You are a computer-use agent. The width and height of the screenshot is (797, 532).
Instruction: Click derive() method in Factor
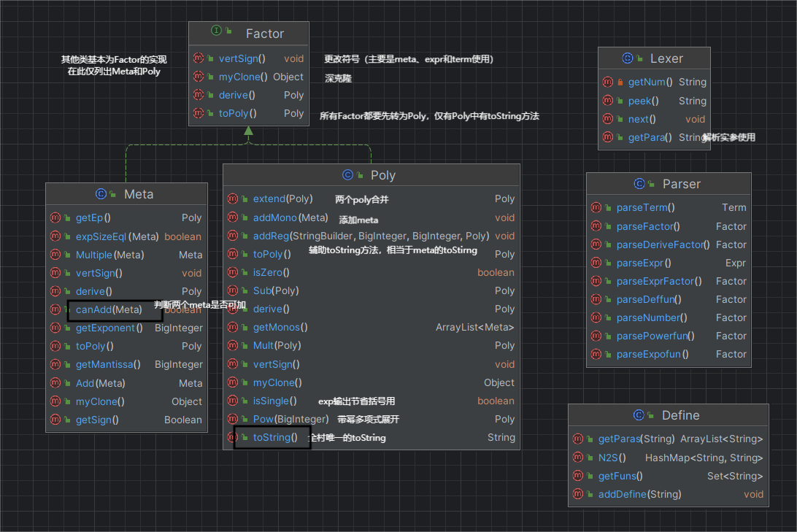tap(237, 95)
